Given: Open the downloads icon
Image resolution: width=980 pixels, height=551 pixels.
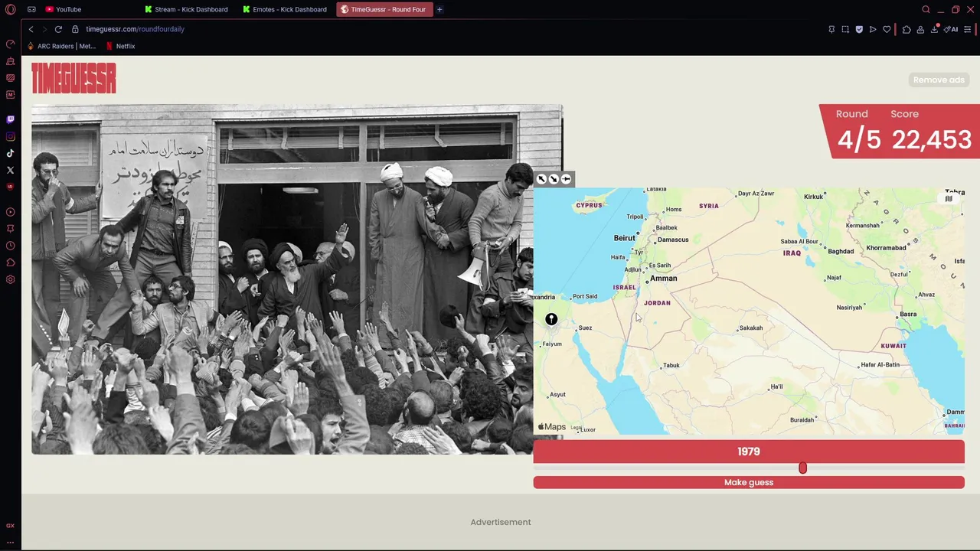Looking at the screenshot, I should click(x=934, y=29).
